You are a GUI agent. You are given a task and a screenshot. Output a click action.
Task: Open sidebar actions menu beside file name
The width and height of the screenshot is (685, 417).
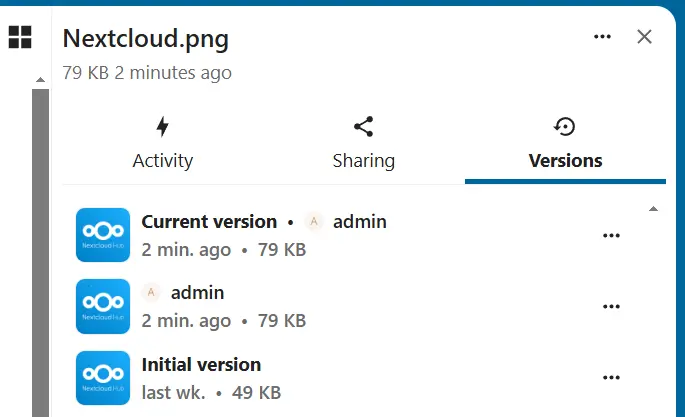click(x=602, y=37)
